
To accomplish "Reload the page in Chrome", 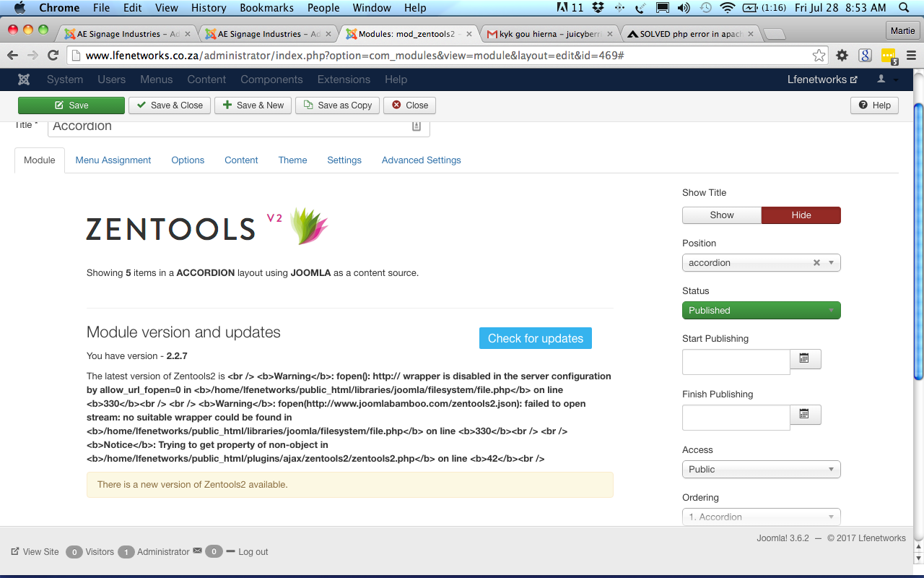I will (x=53, y=55).
